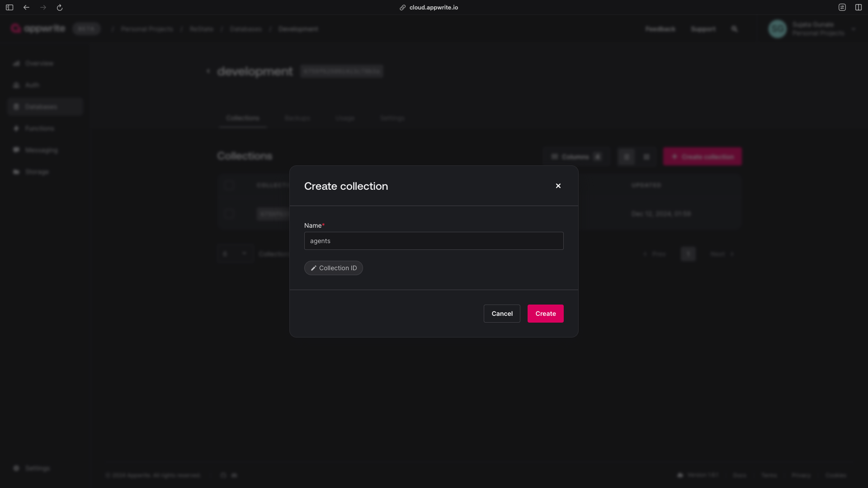
Task: Focus the Name input field
Action: click(x=434, y=241)
